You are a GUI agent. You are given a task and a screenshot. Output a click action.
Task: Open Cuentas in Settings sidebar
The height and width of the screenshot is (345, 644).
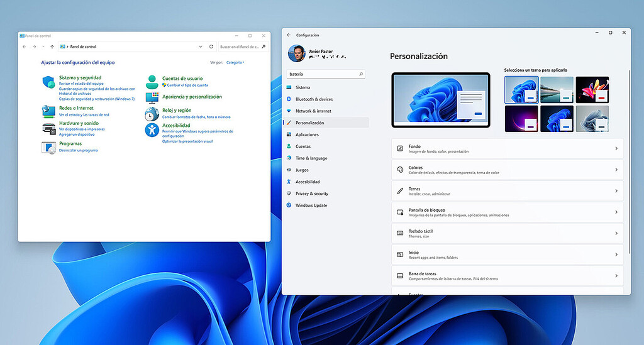click(326, 146)
